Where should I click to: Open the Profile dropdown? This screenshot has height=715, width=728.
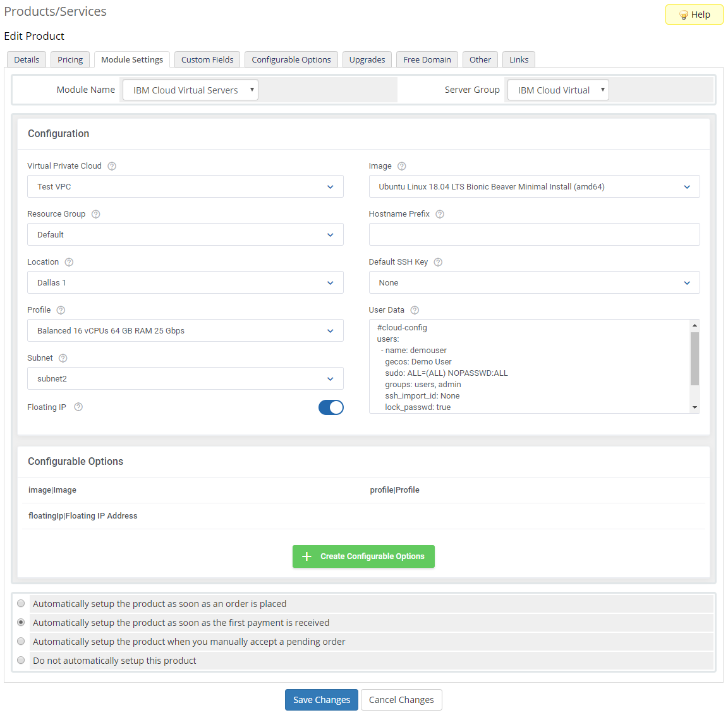(185, 331)
